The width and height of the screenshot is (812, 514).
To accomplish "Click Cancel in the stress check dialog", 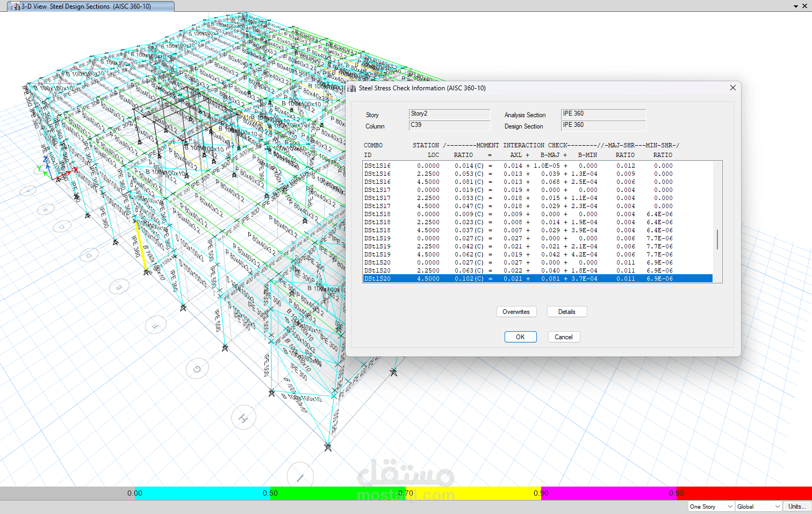I will 564,337.
